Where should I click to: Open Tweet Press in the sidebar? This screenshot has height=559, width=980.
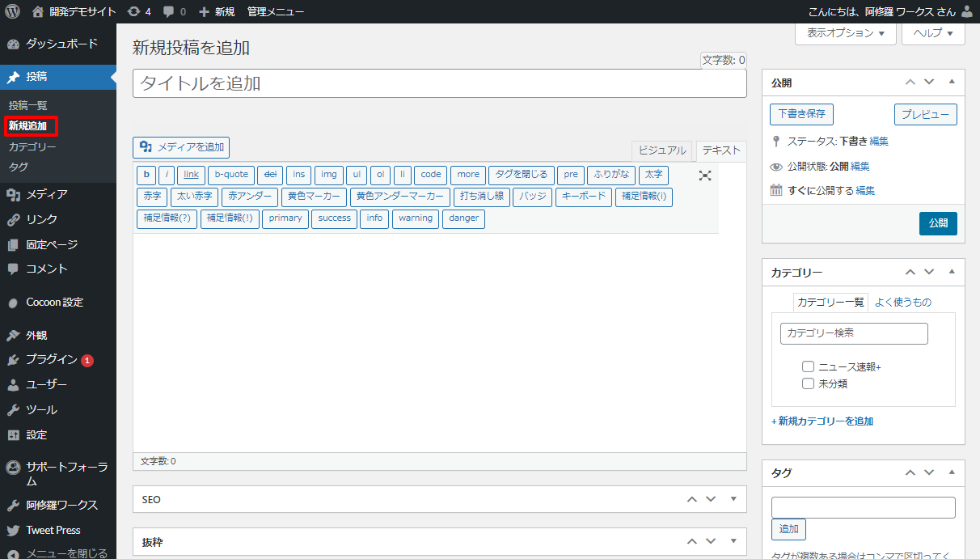[58, 530]
